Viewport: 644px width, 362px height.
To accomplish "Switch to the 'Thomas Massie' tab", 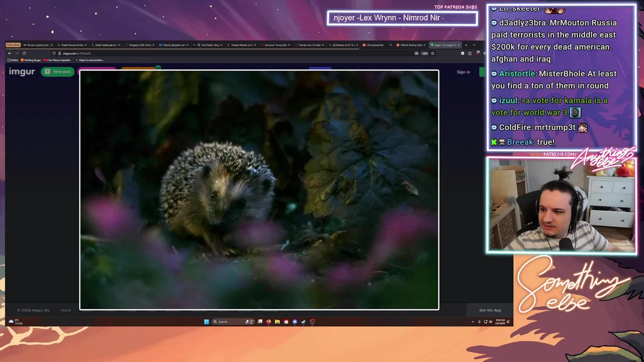I will pos(242,45).
